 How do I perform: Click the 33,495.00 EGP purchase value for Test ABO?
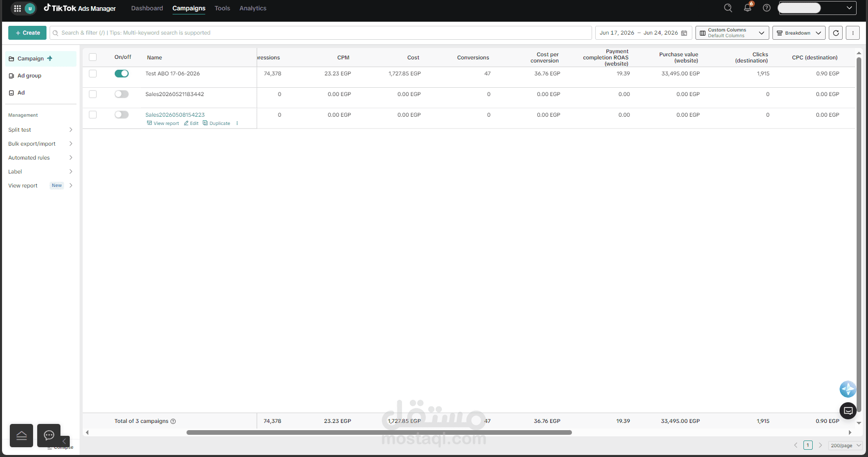680,74
